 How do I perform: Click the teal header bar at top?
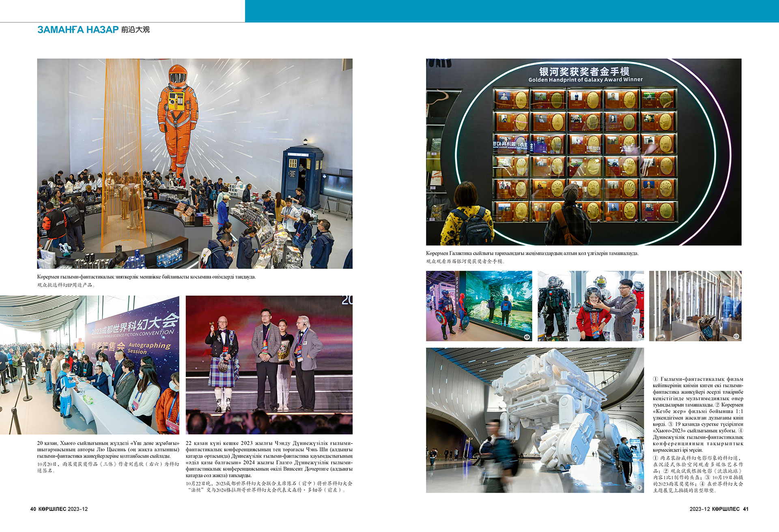coord(511,11)
